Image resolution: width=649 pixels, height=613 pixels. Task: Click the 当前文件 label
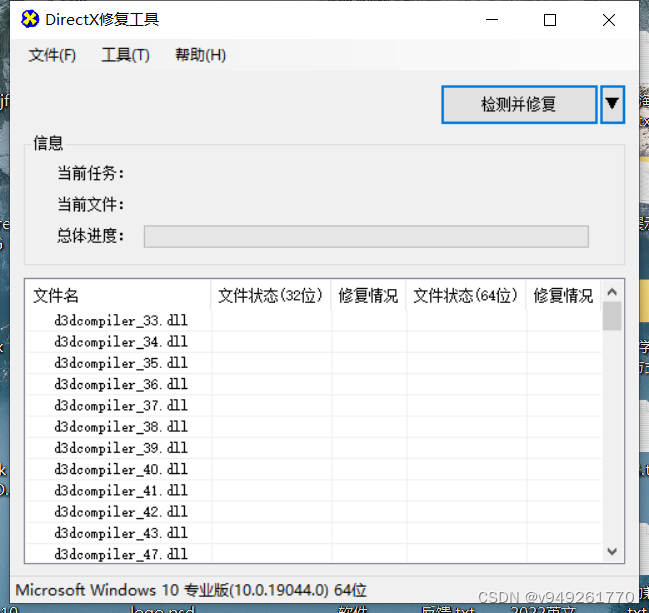pyautogui.click(x=91, y=204)
